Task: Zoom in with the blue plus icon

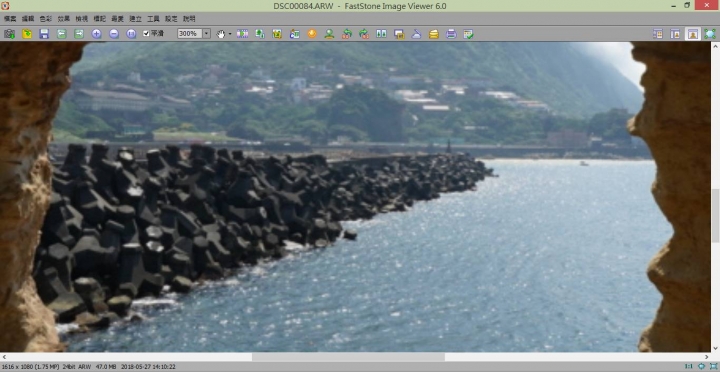Action: (96, 34)
